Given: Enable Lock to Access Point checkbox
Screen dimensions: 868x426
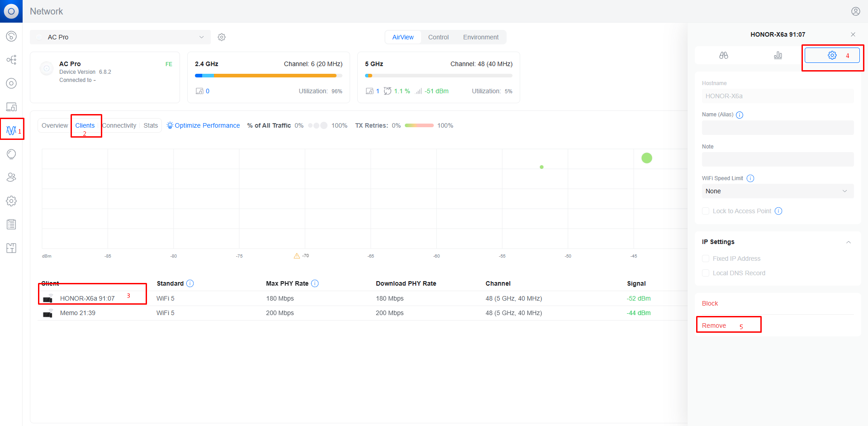Looking at the screenshot, I should 706,211.
